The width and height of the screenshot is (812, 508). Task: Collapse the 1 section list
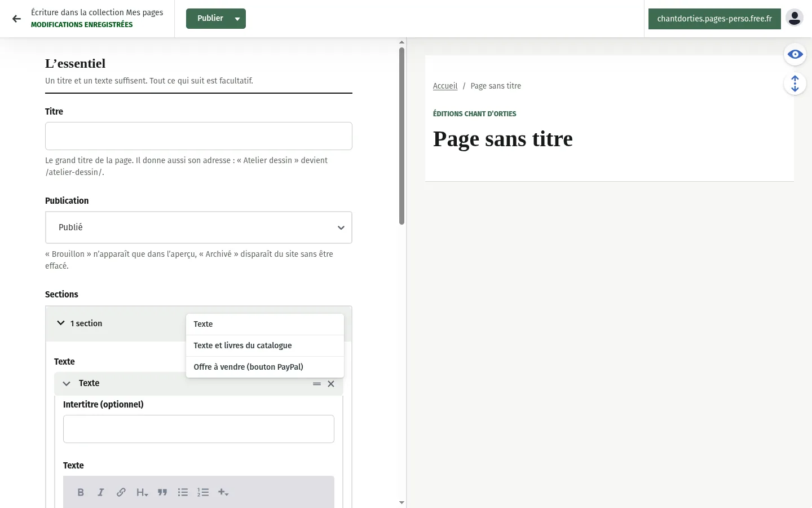(61, 323)
